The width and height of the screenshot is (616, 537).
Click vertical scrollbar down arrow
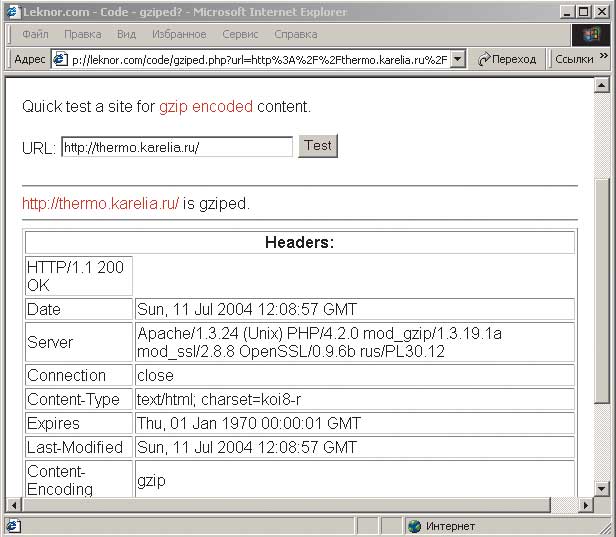click(602, 486)
